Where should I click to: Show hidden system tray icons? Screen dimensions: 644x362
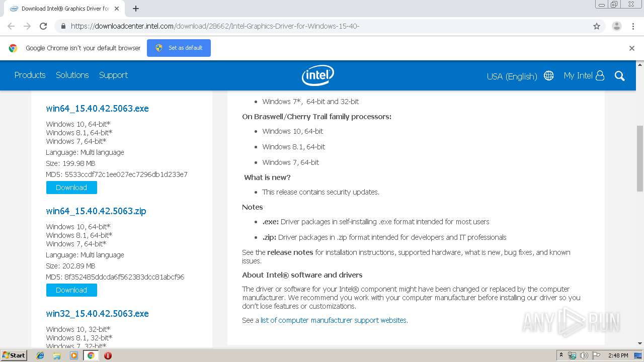[561, 355]
